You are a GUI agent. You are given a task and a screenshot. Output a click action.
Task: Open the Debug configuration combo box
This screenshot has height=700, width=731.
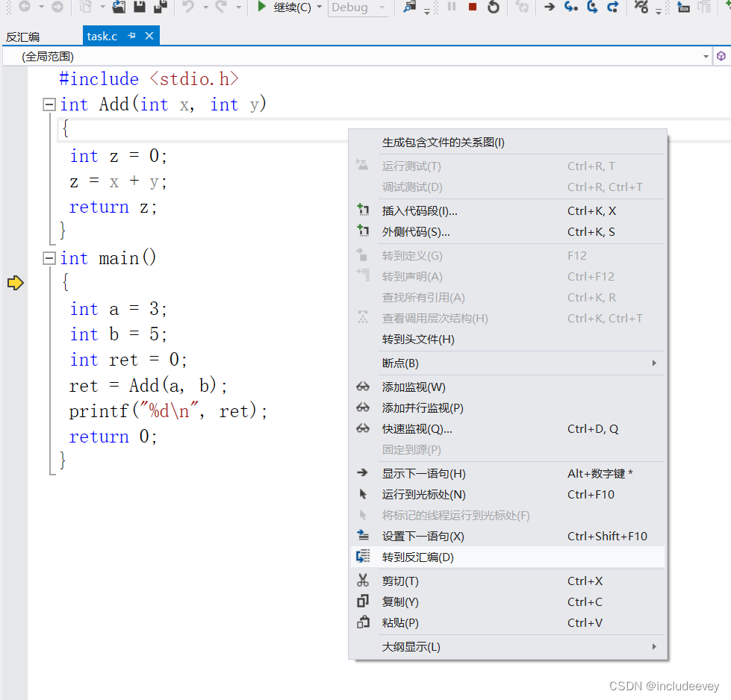[358, 7]
